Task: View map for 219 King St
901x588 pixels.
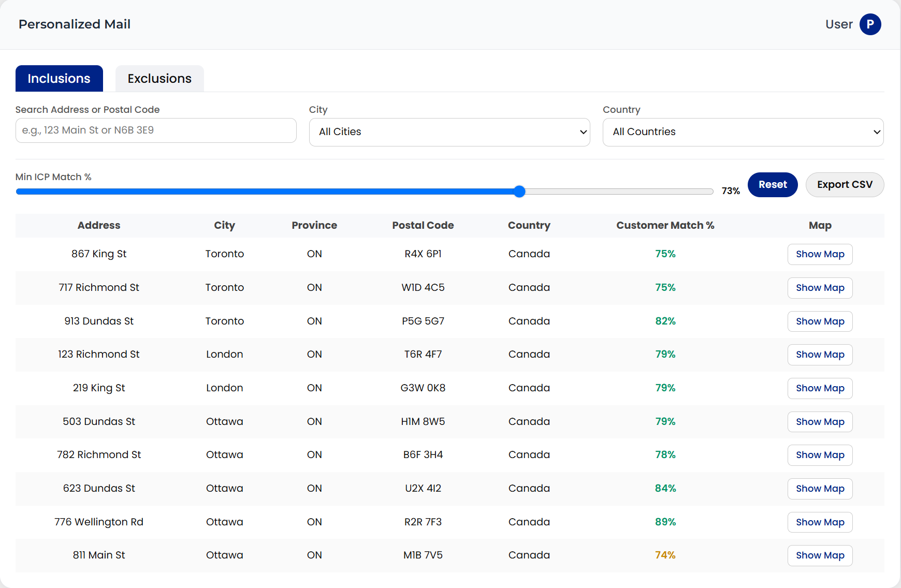Action: coord(820,388)
